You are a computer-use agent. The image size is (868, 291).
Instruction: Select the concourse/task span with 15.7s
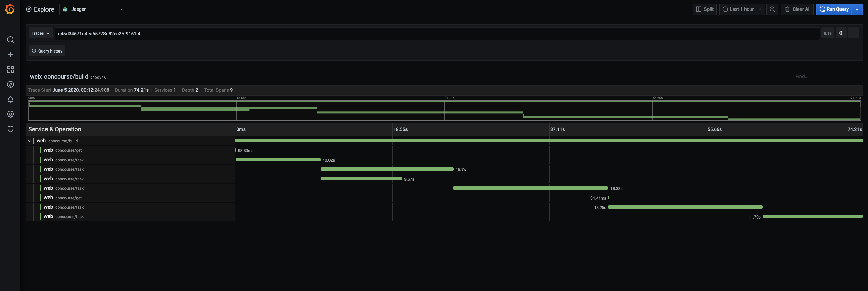131,169
